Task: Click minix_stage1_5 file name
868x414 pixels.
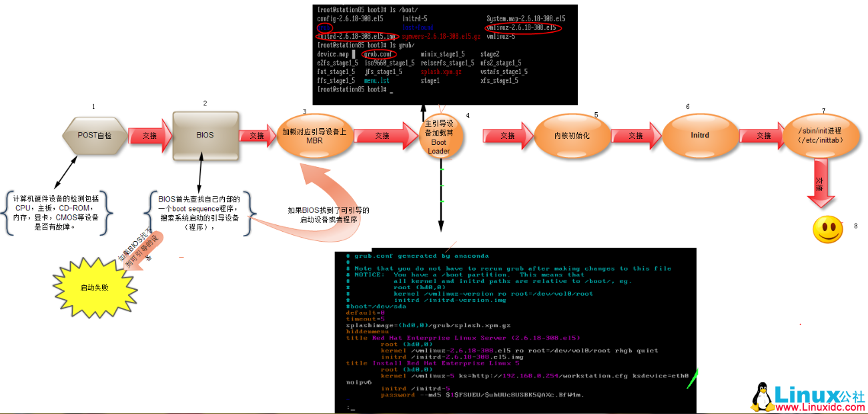Action: point(443,54)
